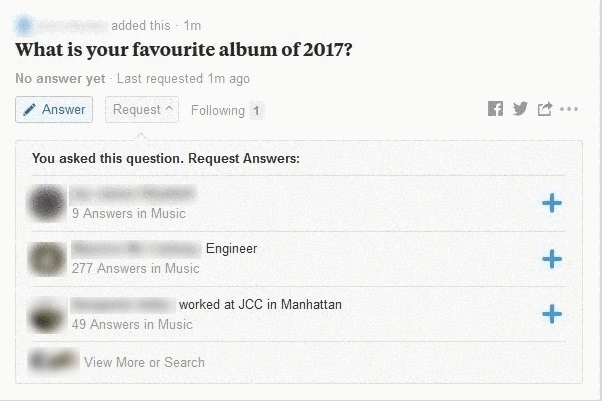Click the thumbnail beside View More or Search
Viewport: 602px width, 401px height.
[x=53, y=361]
